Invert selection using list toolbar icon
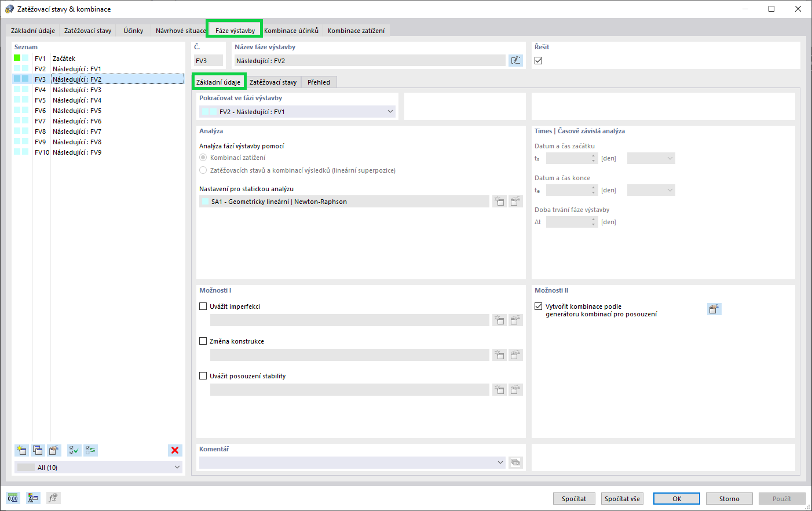The height and width of the screenshot is (511, 812). pos(90,450)
